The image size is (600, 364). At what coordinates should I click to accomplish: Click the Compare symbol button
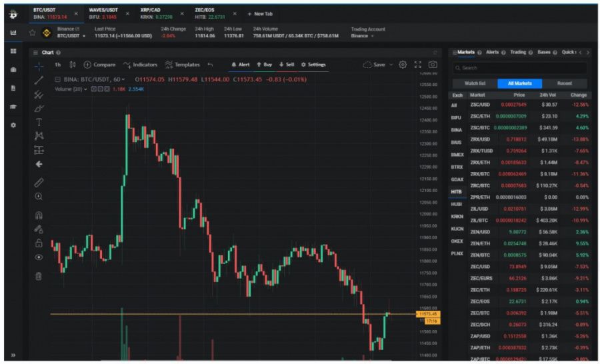point(99,65)
